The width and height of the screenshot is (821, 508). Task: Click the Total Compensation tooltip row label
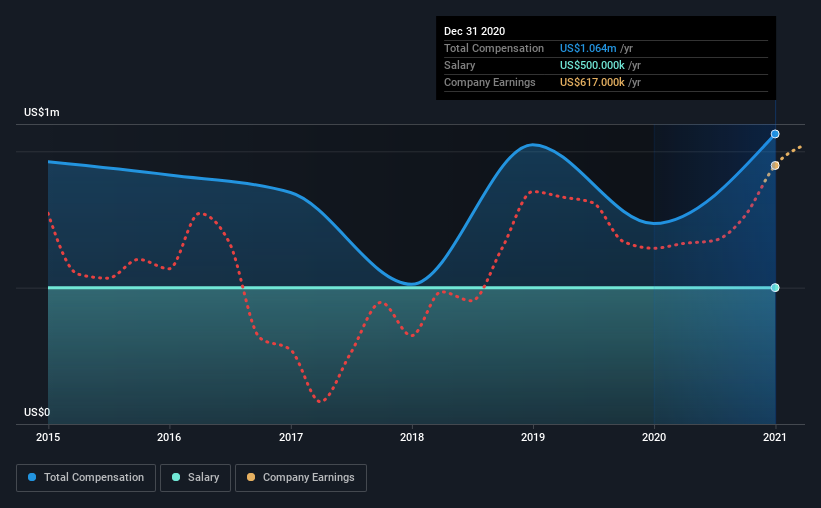[494, 48]
